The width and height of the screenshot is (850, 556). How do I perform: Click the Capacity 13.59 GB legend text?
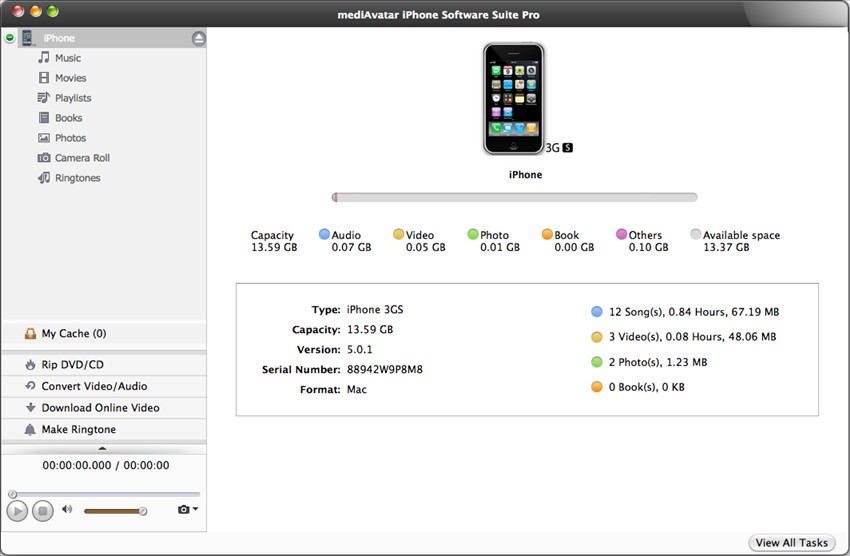click(274, 241)
